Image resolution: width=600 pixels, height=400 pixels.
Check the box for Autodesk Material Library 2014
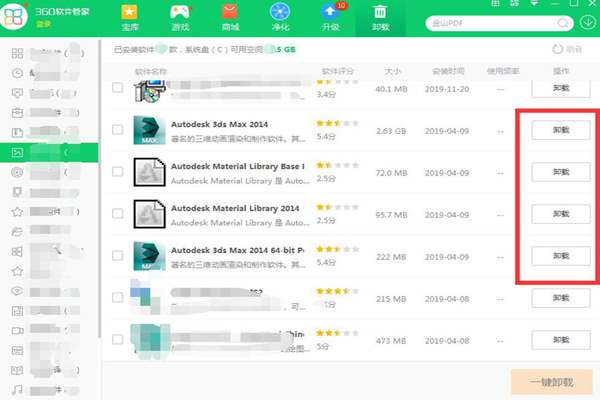click(117, 213)
